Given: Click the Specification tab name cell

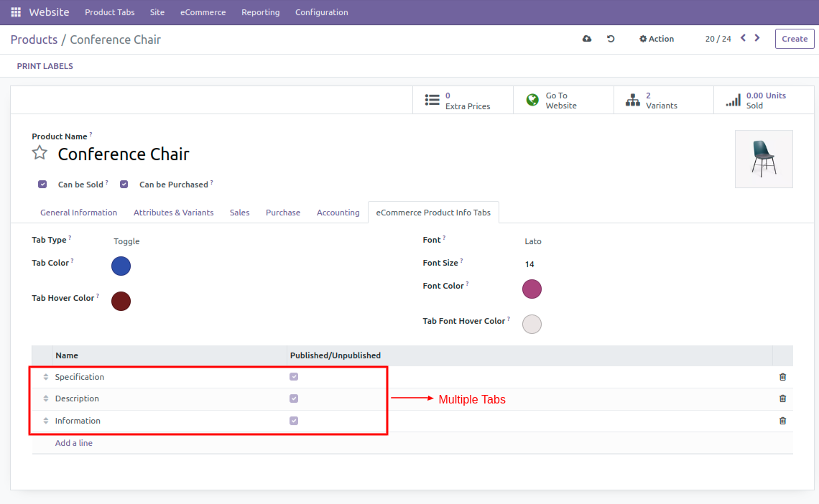Looking at the screenshot, I should coord(170,377).
